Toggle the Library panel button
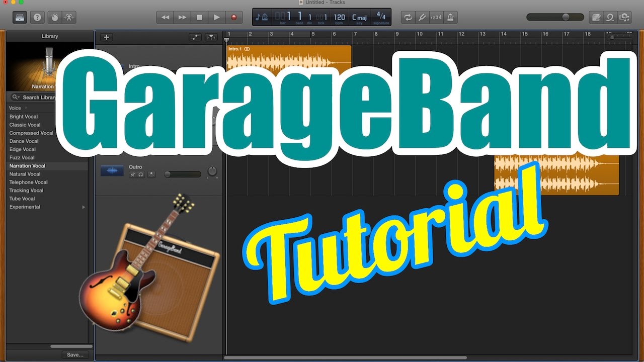Image resolution: width=644 pixels, height=362 pixels. point(20,17)
